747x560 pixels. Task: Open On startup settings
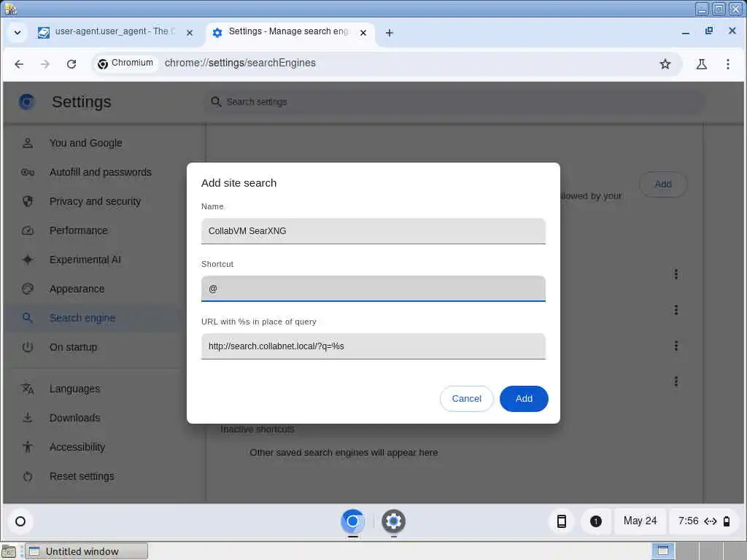tap(74, 347)
